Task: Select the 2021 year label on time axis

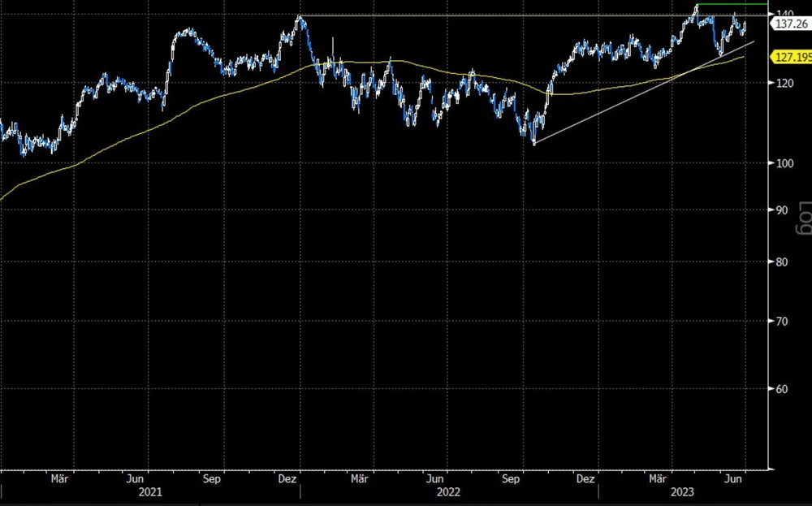Action: [x=150, y=492]
